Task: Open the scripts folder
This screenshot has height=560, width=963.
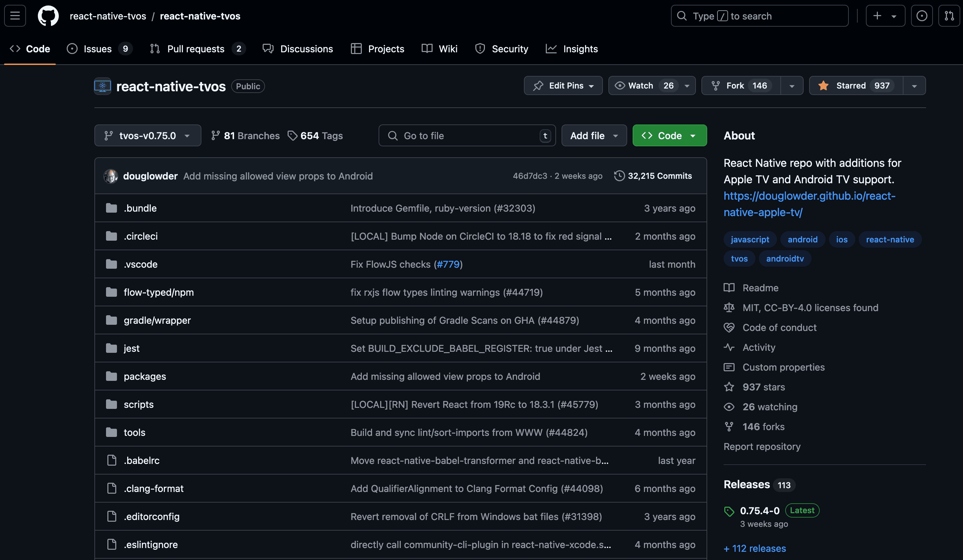Action: [x=138, y=404]
